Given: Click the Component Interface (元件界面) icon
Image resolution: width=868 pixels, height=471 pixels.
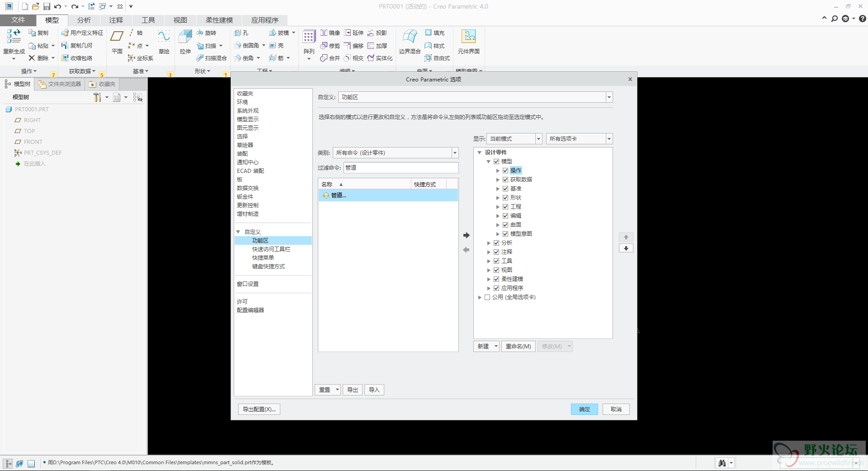Looking at the screenshot, I should [468, 37].
